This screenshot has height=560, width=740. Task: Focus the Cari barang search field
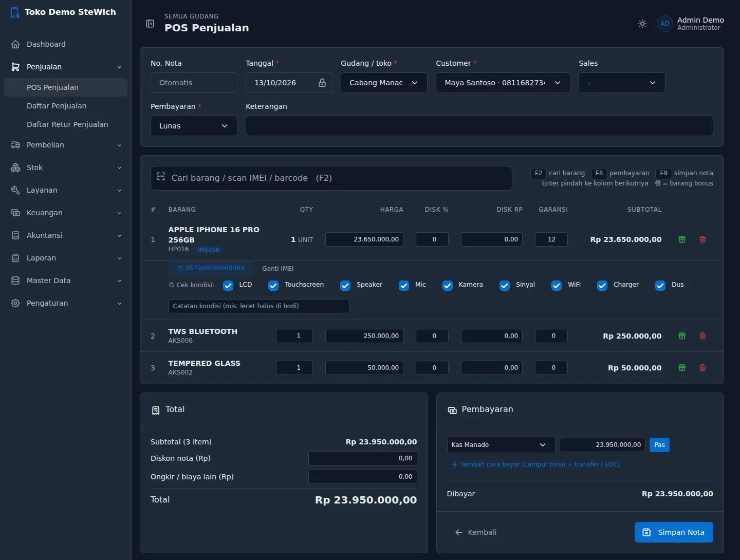point(331,178)
